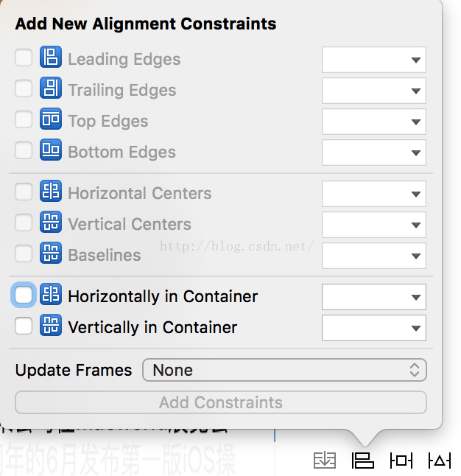Click the Top Edges alignment icon
Image resolution: width=461 pixels, height=476 pixels.
[x=51, y=120]
